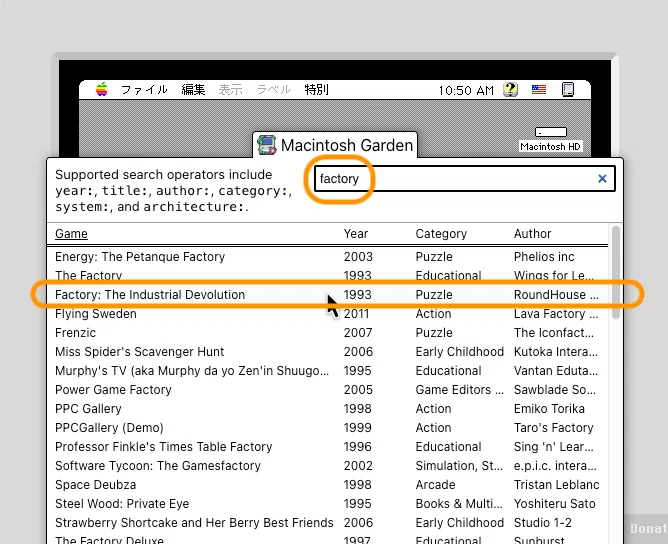This screenshot has width=668, height=544.
Task: Open the Apple menu icon
Action: [101, 89]
